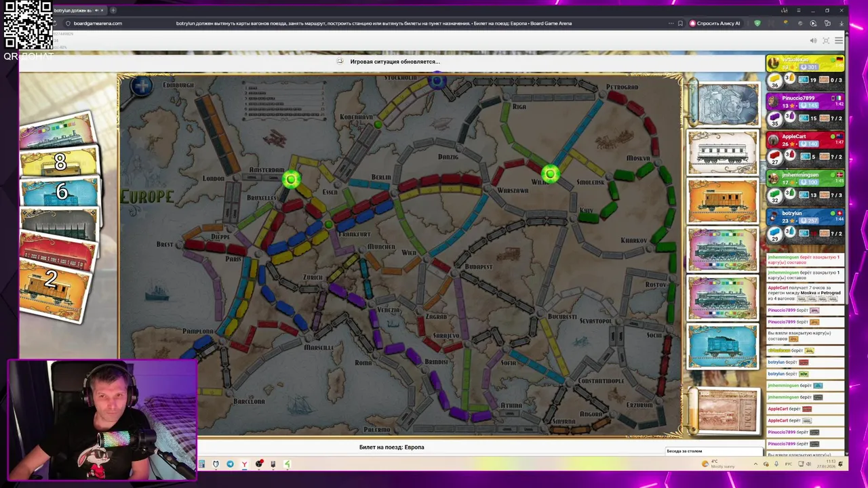Screen dimensions: 868x488
Task: Select the yellow cards stack showing 8
Action: click(x=60, y=161)
